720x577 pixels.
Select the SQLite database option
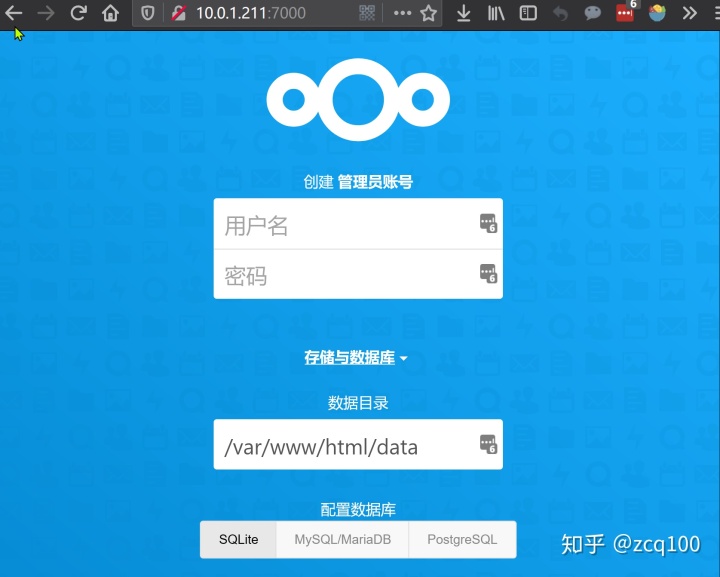coord(238,539)
